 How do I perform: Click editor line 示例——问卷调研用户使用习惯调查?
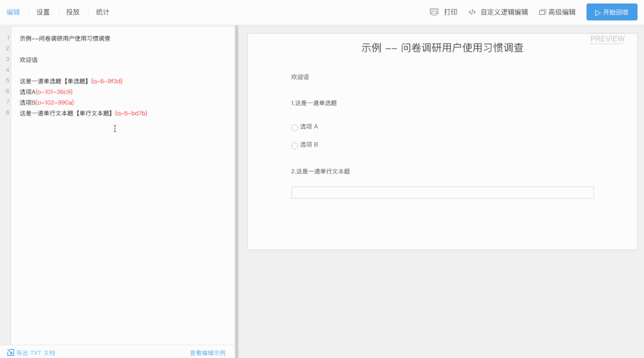65,38
